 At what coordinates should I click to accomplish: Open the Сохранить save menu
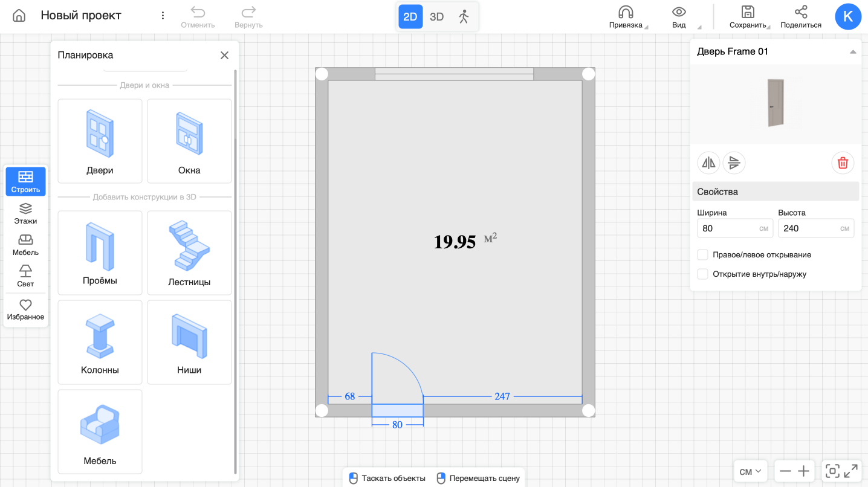748,17
